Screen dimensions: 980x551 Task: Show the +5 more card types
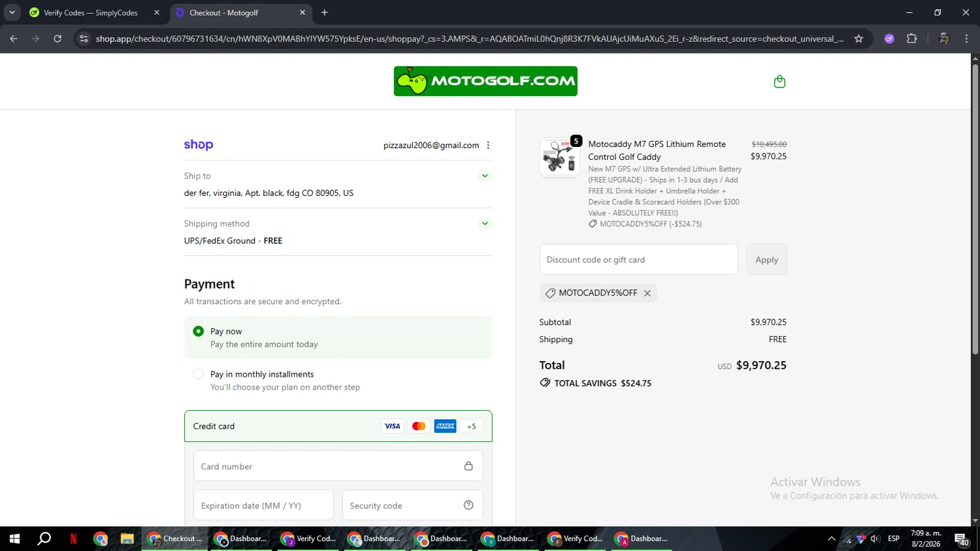pos(472,426)
